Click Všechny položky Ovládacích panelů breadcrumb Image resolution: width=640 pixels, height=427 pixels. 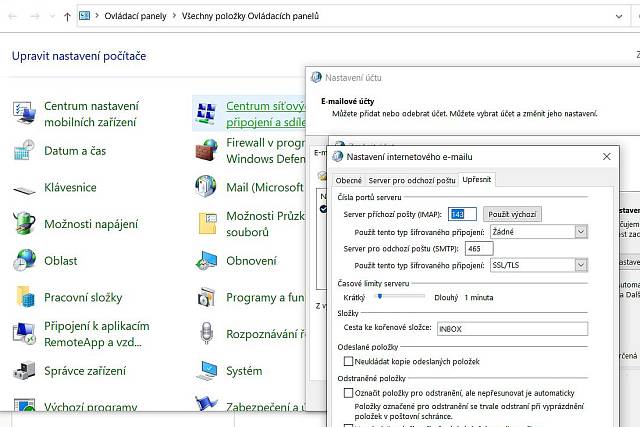[250, 16]
